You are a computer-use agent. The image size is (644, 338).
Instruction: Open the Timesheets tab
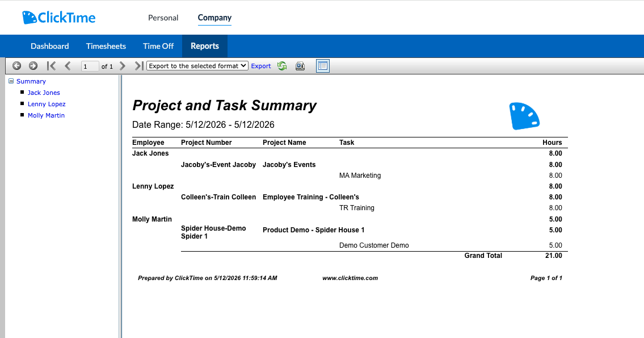point(106,46)
